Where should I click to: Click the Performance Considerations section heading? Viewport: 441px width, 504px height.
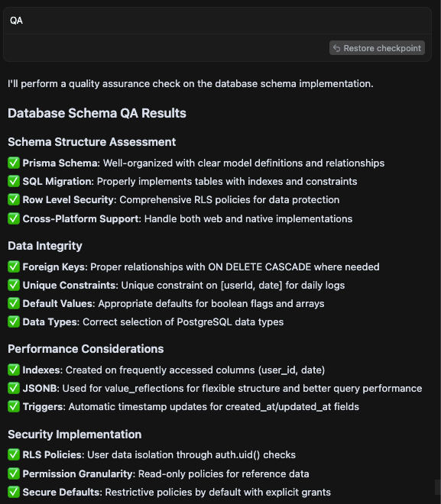click(x=86, y=349)
